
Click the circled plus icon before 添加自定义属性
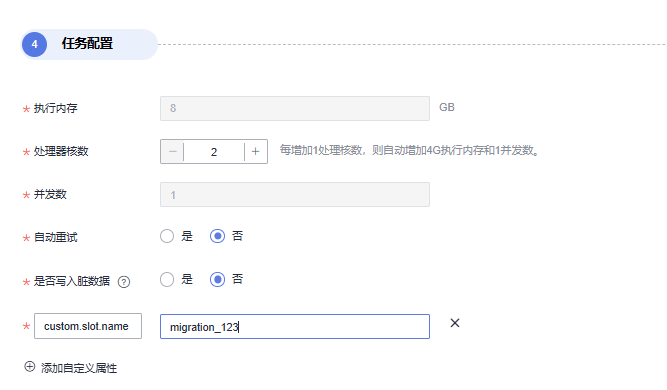coord(30,367)
